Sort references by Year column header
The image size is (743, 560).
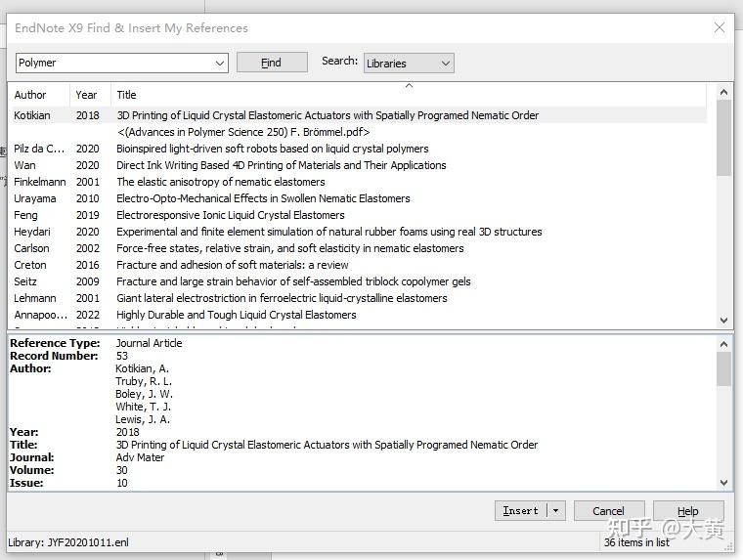[91, 95]
